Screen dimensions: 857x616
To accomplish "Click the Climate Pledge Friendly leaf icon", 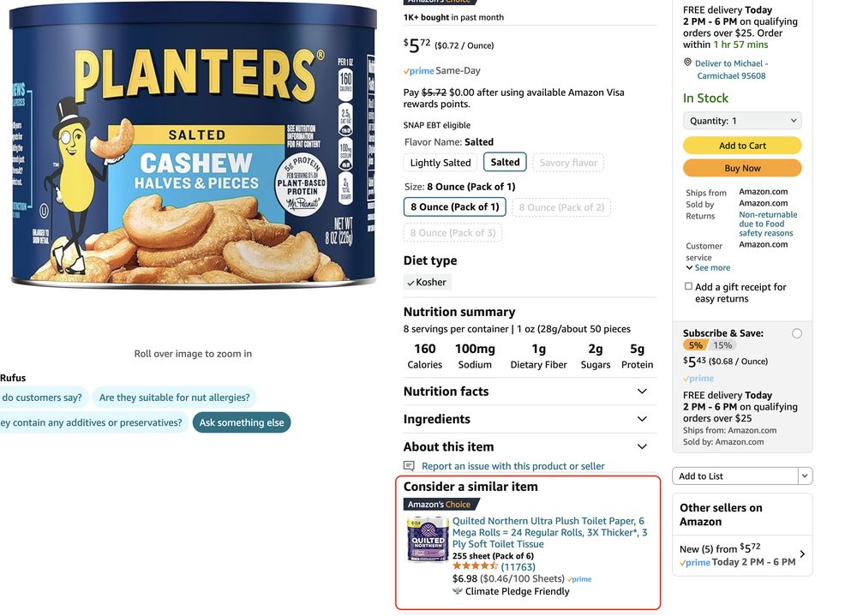I will pyautogui.click(x=458, y=591).
